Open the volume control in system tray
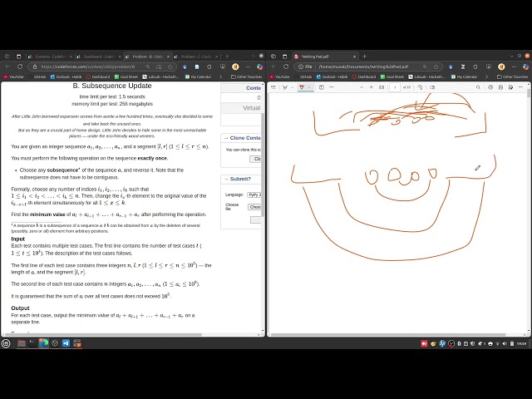The image size is (532, 399). point(505,343)
